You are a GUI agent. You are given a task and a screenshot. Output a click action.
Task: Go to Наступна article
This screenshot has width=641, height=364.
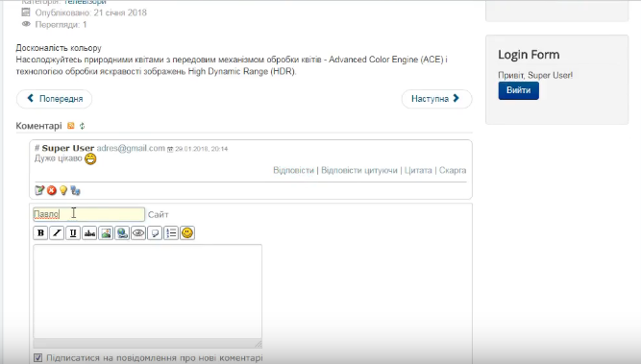point(436,99)
